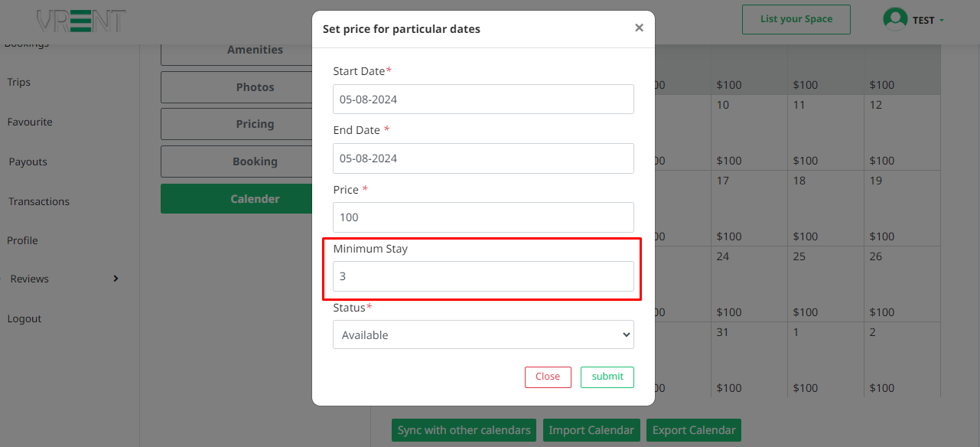The width and height of the screenshot is (980, 447).
Task: Focus the Price input field
Action: click(483, 217)
